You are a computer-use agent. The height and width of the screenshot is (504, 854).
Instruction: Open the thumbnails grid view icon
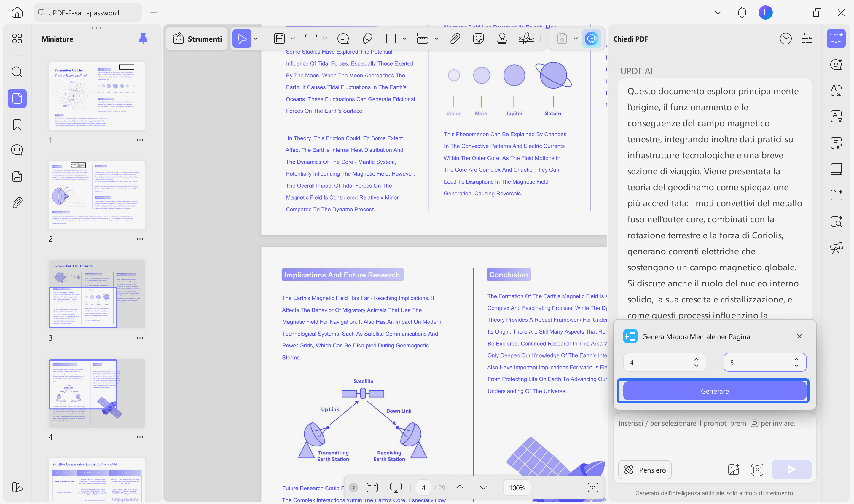click(x=17, y=38)
